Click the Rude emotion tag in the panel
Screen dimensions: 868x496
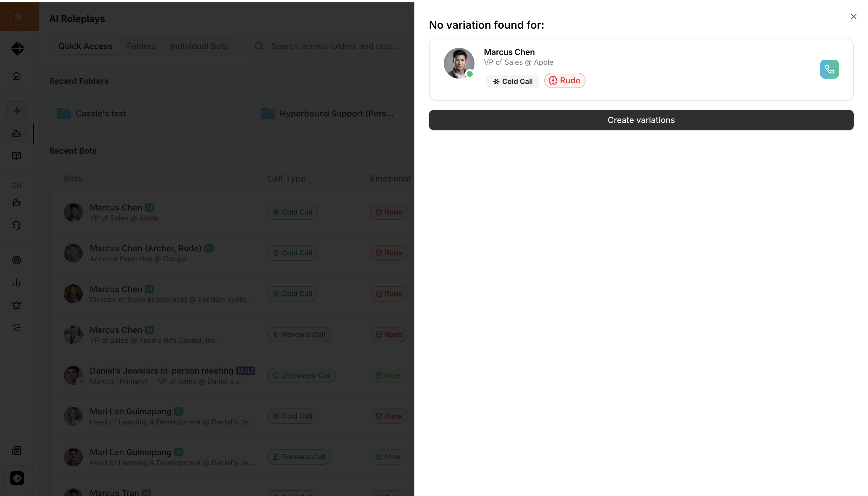(564, 80)
